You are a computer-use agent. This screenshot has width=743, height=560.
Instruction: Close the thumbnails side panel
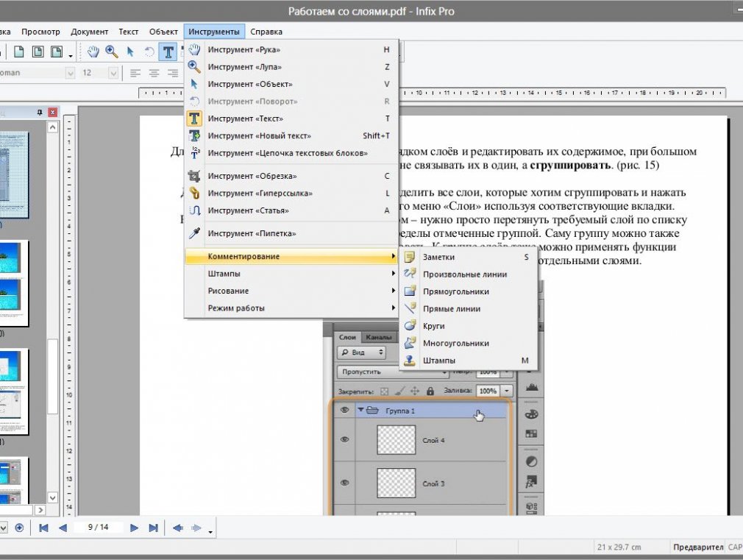pyautogui.click(x=52, y=113)
